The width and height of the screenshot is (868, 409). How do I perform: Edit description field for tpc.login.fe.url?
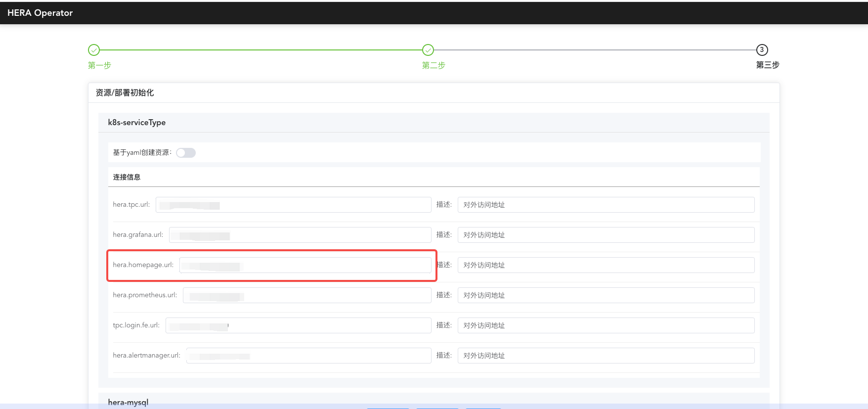(x=606, y=325)
